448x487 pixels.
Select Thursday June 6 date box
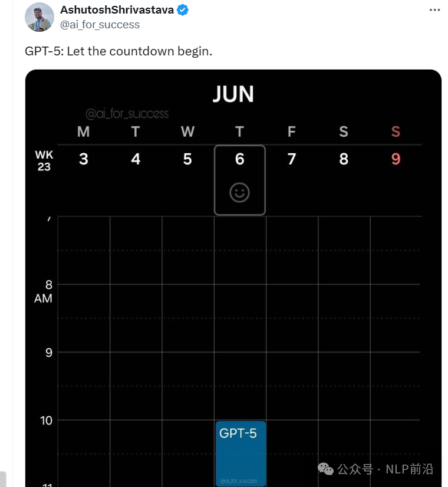pos(240,180)
